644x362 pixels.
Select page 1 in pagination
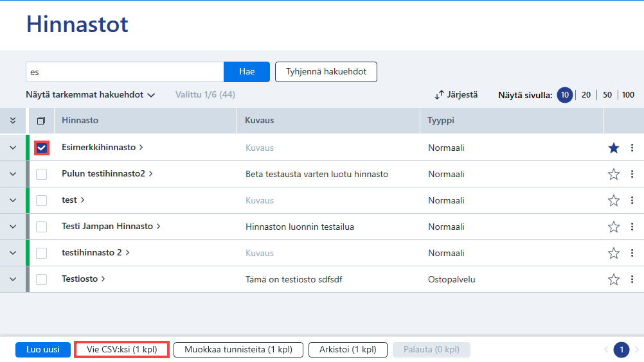point(622,350)
